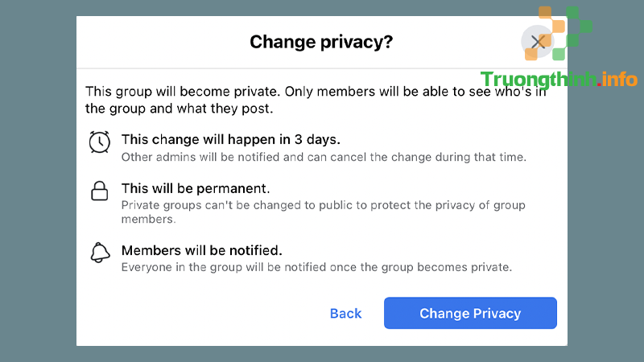This screenshot has height=362, width=644.
Task: Close the Change privacy dialog with X
Action: tap(538, 42)
